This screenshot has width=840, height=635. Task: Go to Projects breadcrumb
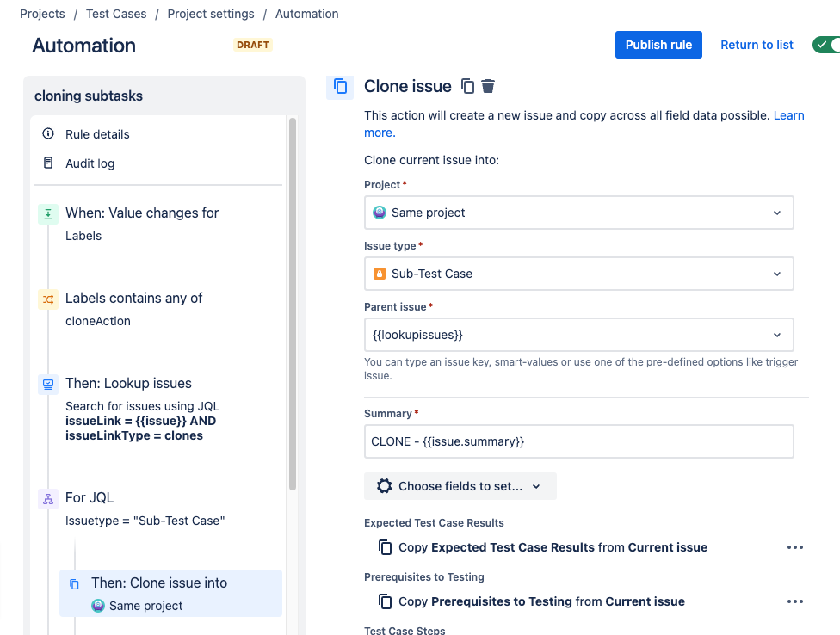click(x=42, y=14)
